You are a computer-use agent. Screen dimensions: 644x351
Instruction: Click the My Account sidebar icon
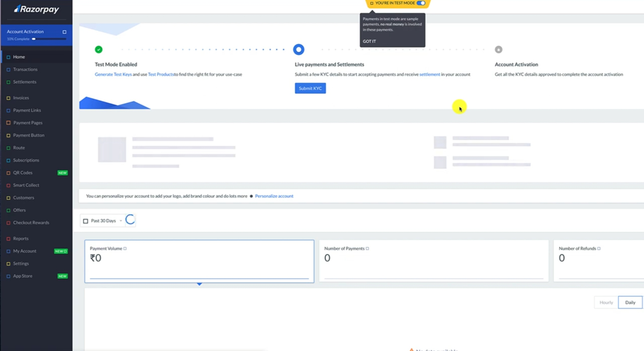(x=8, y=251)
